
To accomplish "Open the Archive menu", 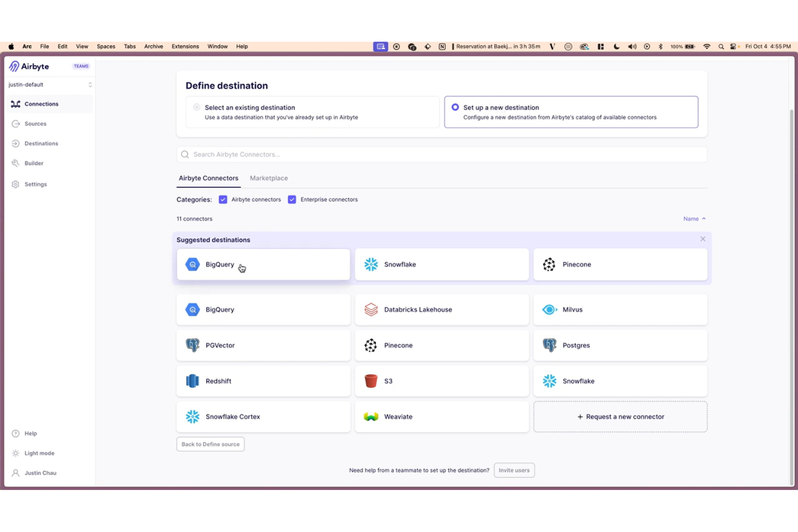I will click(154, 46).
